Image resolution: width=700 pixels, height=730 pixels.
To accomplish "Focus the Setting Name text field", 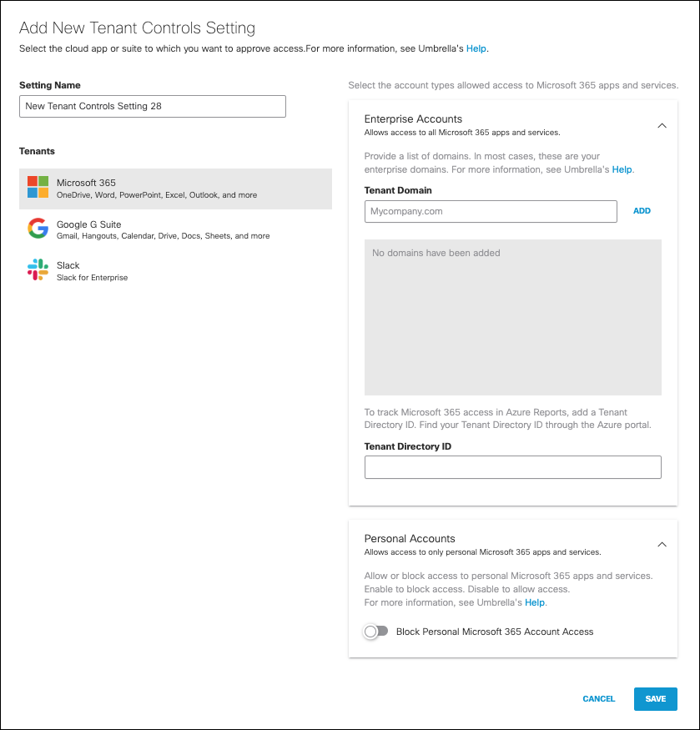I will tap(153, 106).
